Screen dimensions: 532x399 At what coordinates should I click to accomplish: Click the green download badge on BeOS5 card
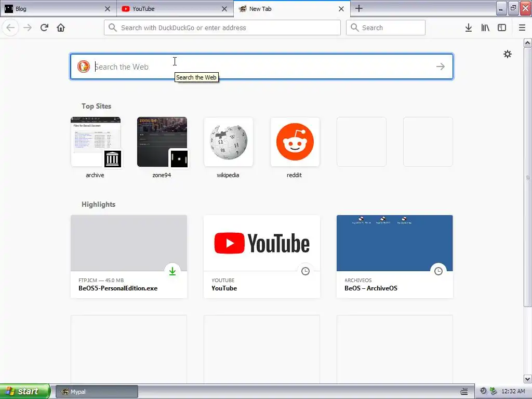(x=172, y=271)
